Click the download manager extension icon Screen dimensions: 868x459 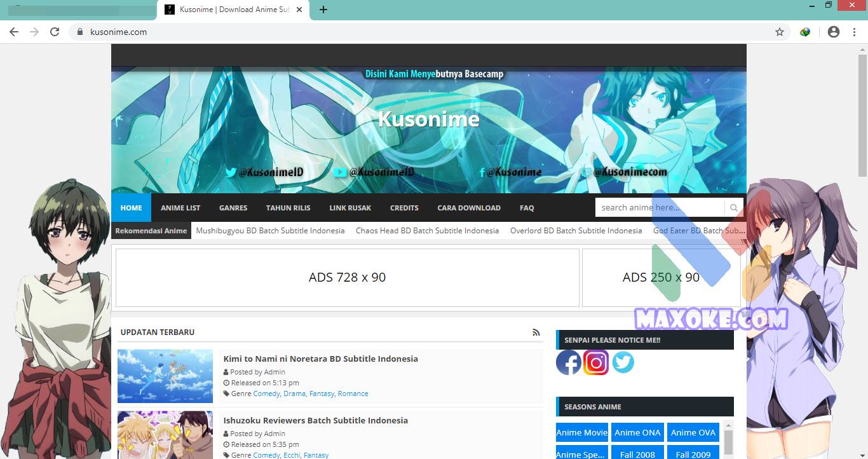point(805,32)
